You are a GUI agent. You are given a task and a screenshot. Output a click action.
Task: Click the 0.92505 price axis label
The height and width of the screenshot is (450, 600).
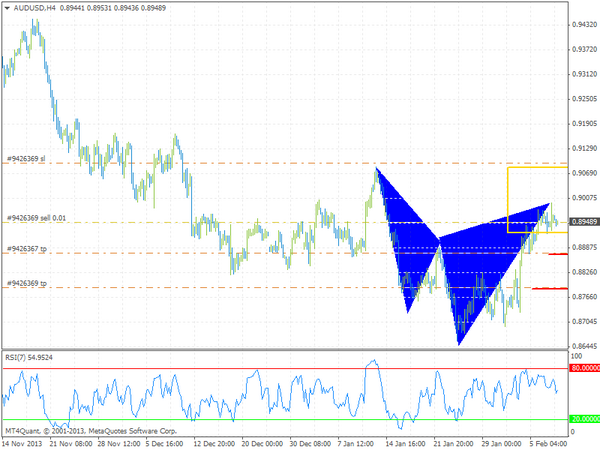click(x=584, y=99)
